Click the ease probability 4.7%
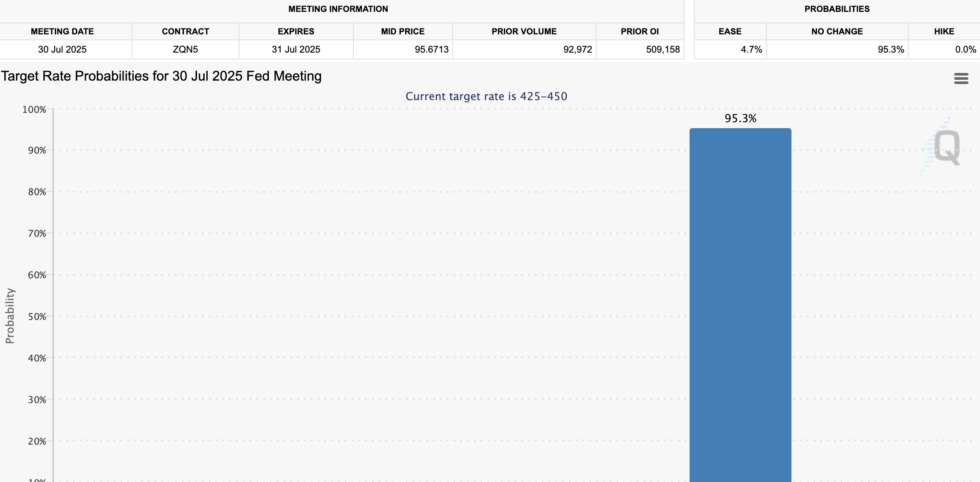 pos(752,49)
